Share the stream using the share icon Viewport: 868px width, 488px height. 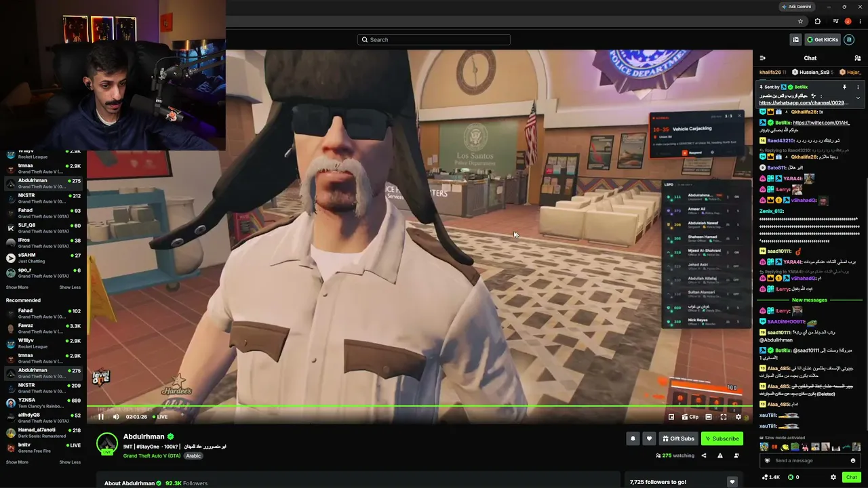pyautogui.click(x=704, y=455)
